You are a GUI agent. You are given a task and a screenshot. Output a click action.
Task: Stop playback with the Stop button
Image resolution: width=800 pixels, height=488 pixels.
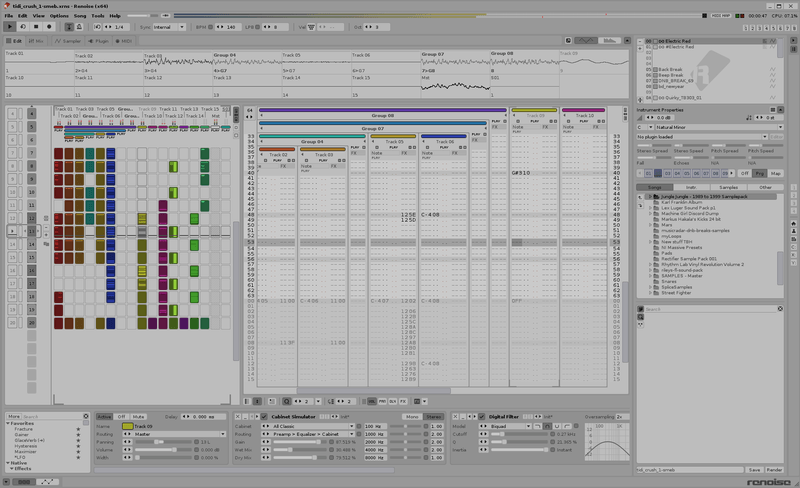click(x=36, y=27)
